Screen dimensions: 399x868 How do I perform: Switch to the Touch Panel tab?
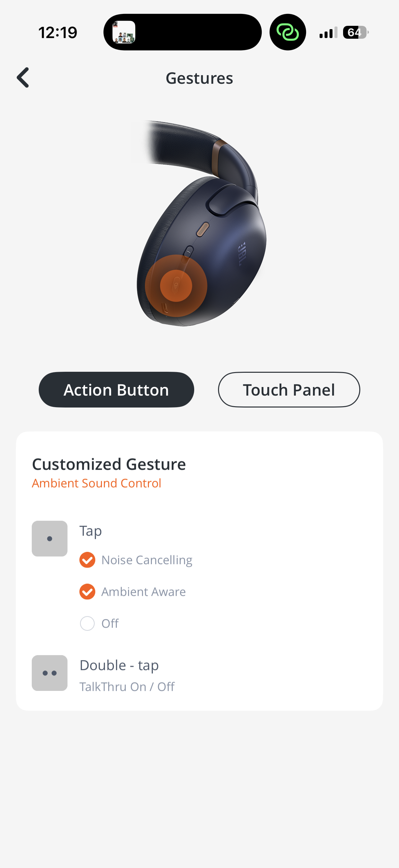(289, 390)
